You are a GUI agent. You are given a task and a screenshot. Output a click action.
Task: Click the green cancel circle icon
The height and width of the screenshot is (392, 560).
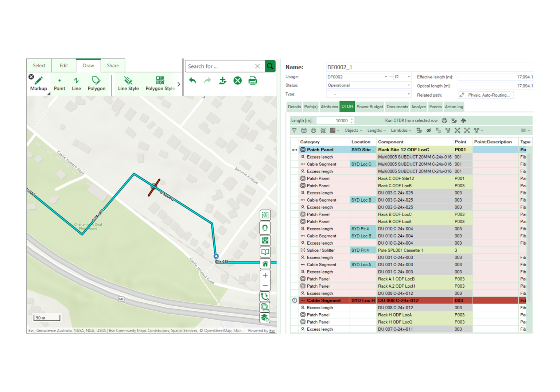tap(237, 81)
